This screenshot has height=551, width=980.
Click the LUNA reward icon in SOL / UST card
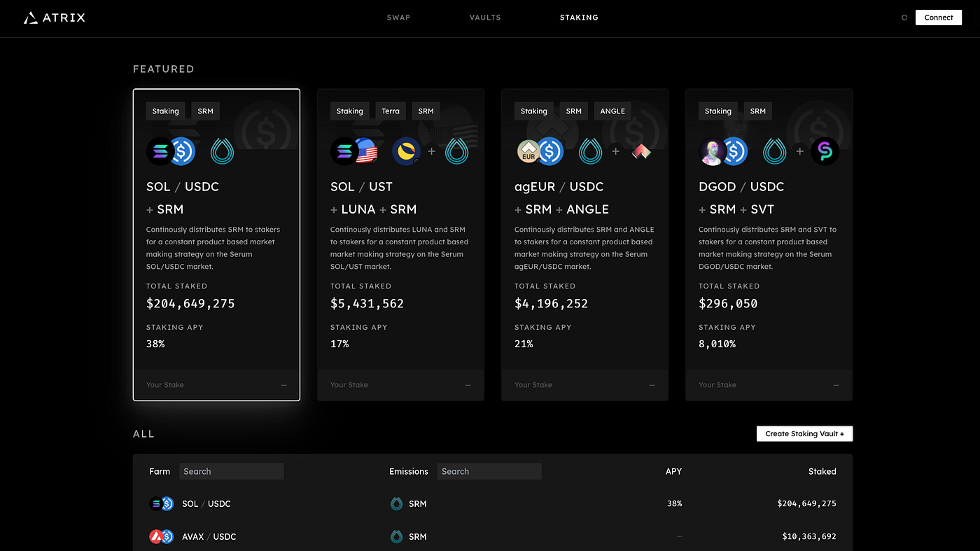coord(407,151)
